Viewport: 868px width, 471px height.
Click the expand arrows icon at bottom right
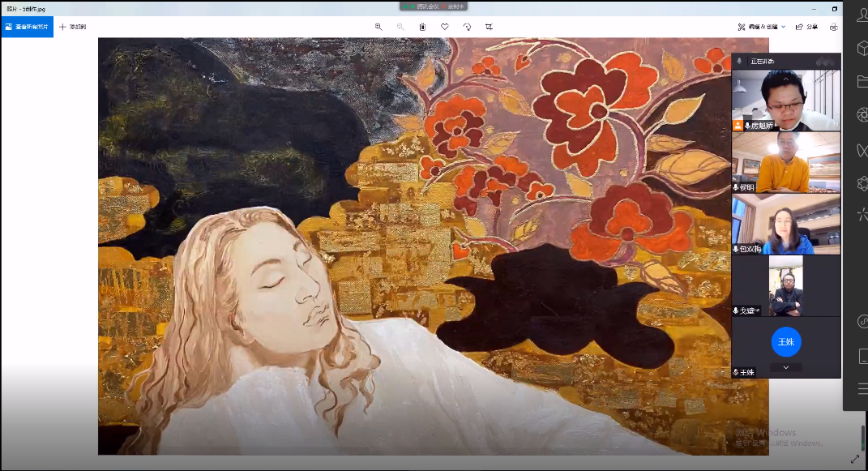pos(855,459)
